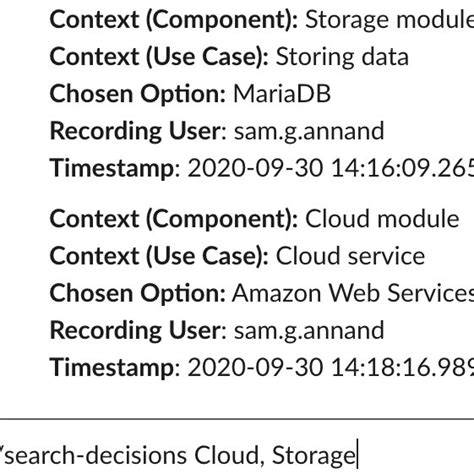Screen dimensions: 474x474
Task: Select the "Storing data" use case text
Action: (x=342, y=56)
